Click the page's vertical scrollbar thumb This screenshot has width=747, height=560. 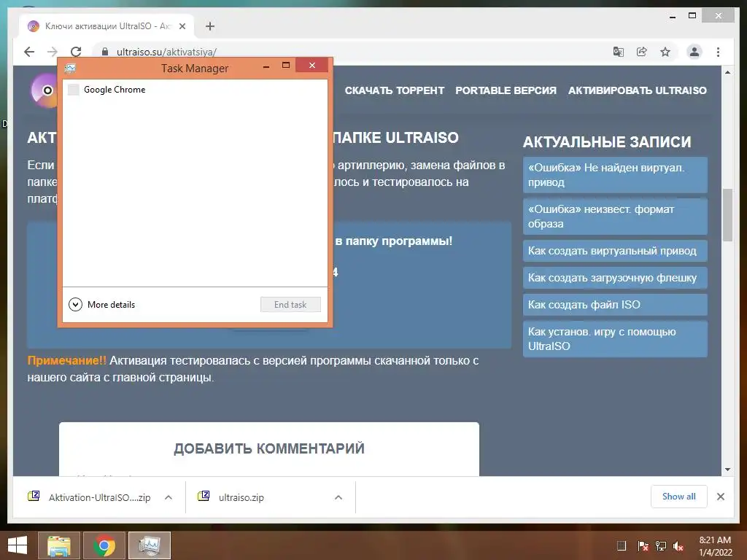click(727, 215)
